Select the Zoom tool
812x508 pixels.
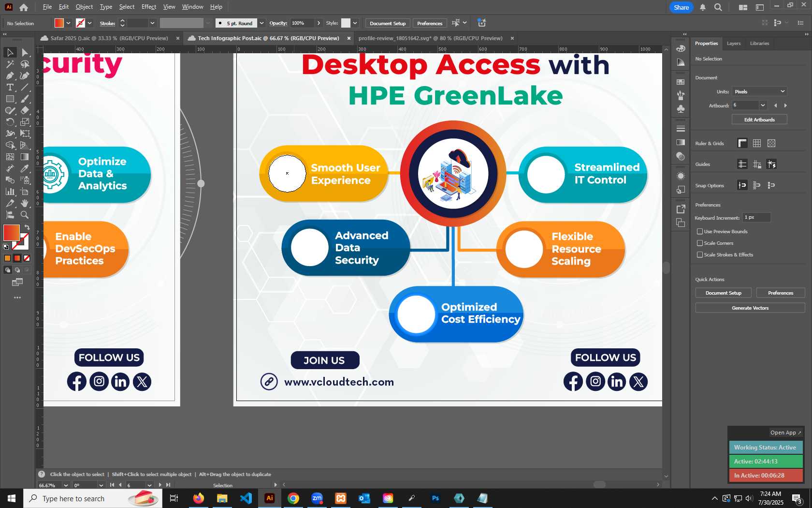point(25,215)
